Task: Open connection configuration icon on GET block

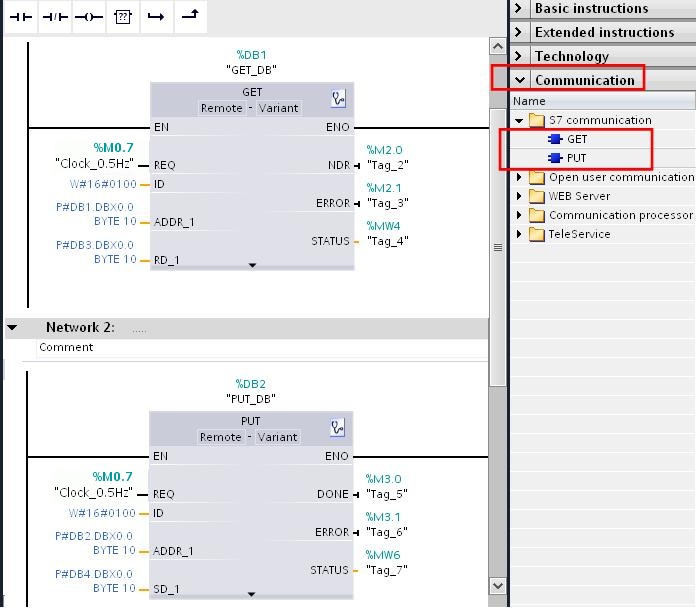Action: click(338, 98)
